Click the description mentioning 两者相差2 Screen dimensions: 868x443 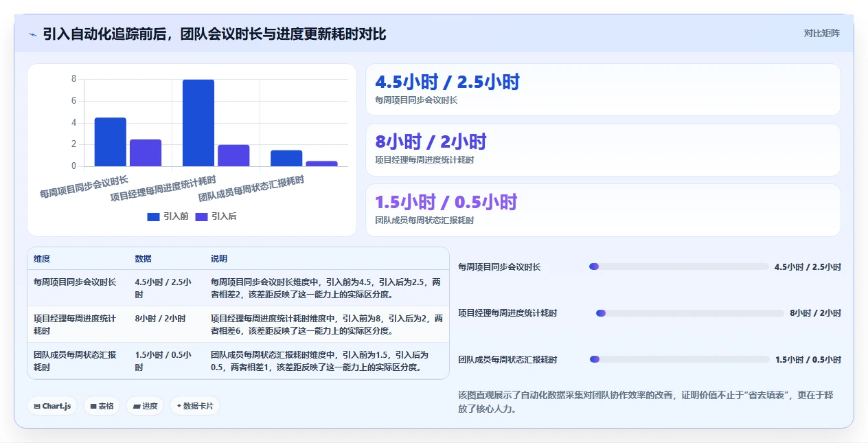click(325, 288)
